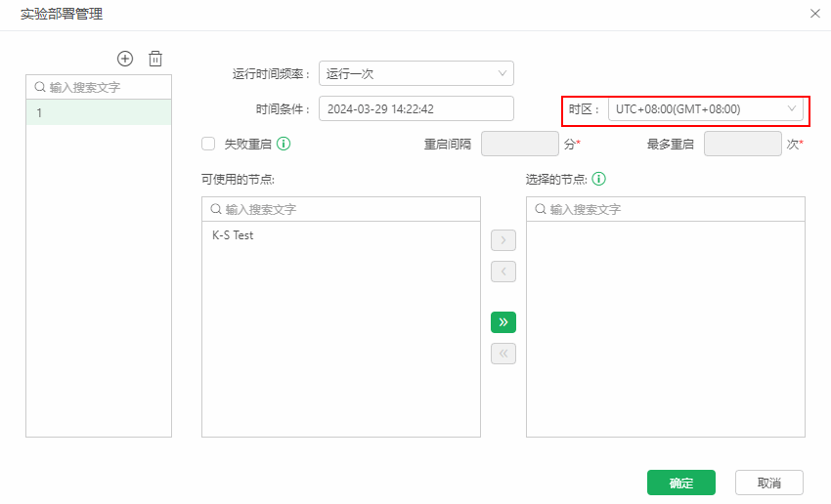The height and width of the screenshot is (504, 831).
Task: Close the 实验部署管理 dialog
Action: pos(815,14)
